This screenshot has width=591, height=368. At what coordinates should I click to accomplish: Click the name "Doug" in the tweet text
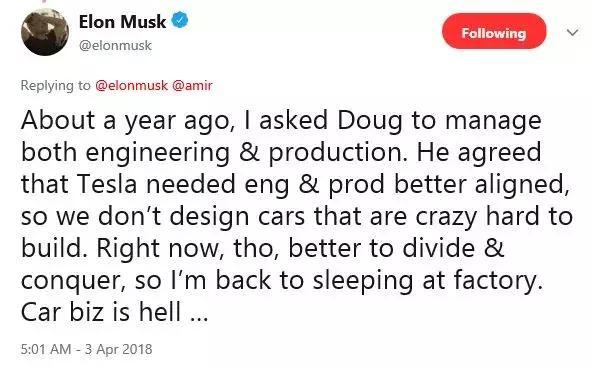pyautogui.click(x=369, y=121)
